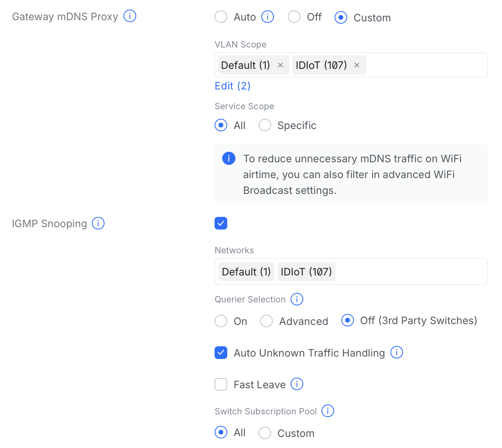Set Gateway mDNS Proxy to Off
The image size is (502, 448).
click(x=294, y=17)
